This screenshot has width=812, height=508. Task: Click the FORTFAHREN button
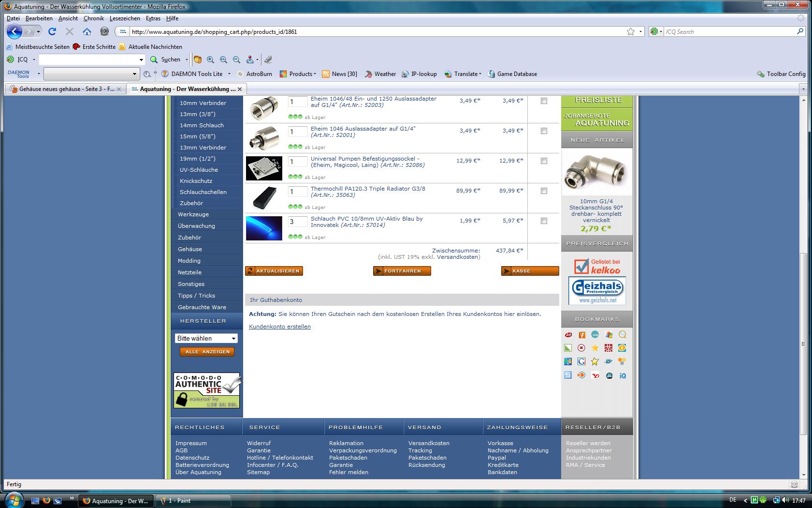point(402,271)
